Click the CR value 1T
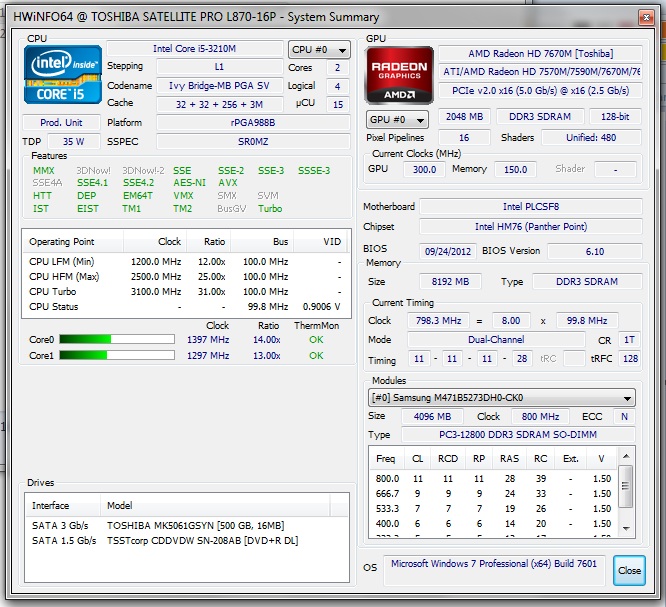666x607 pixels. tap(629, 340)
